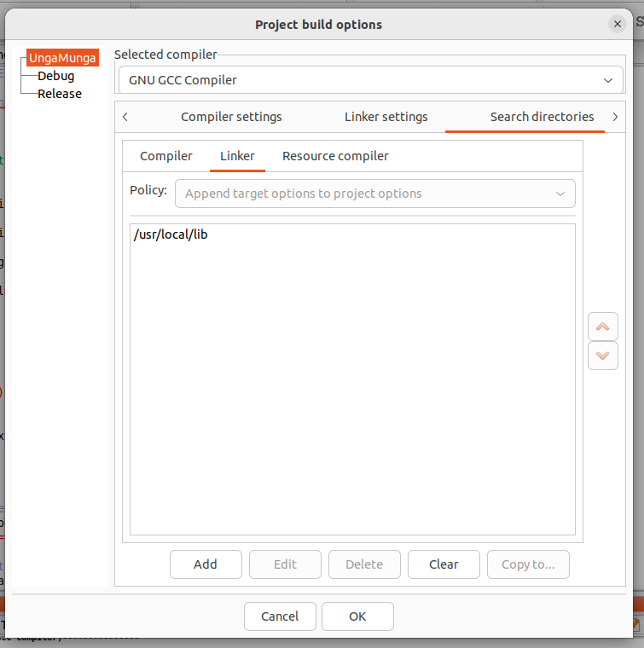Screen dimensions: 644x648
Task: Move directory down with the down arrow
Action: (603, 356)
